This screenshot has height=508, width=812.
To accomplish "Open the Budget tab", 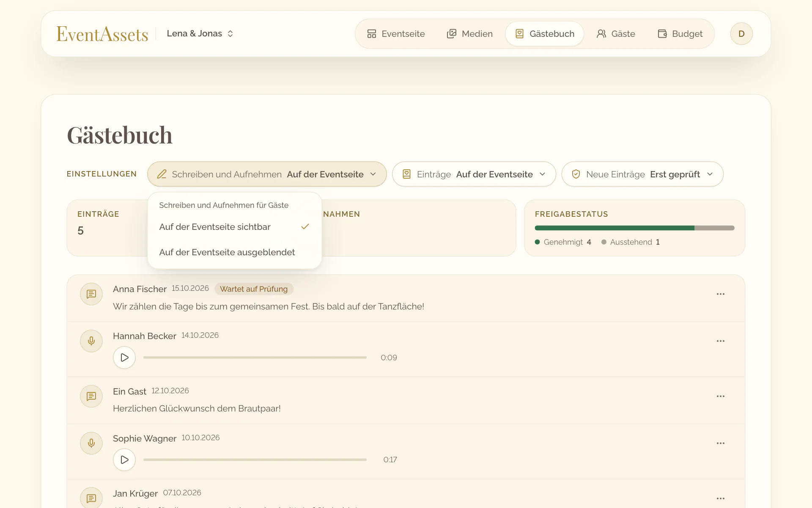I will (x=680, y=34).
